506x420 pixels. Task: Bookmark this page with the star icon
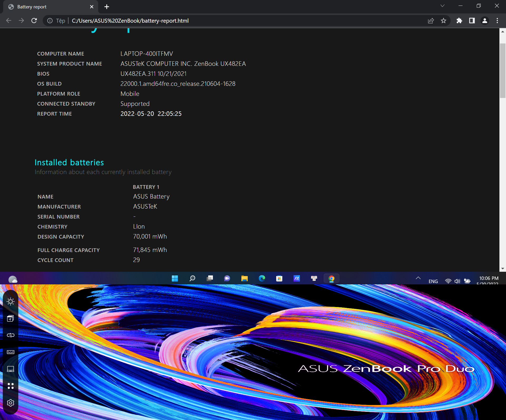click(x=444, y=21)
